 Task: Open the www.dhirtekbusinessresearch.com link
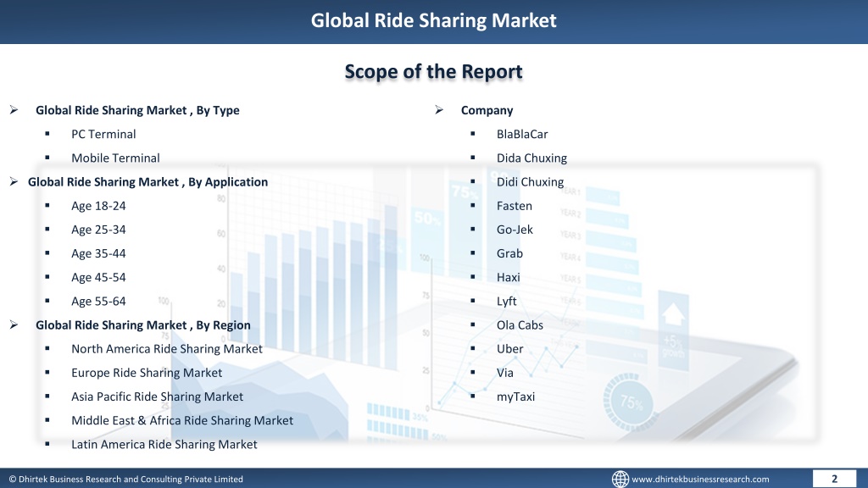click(700, 480)
